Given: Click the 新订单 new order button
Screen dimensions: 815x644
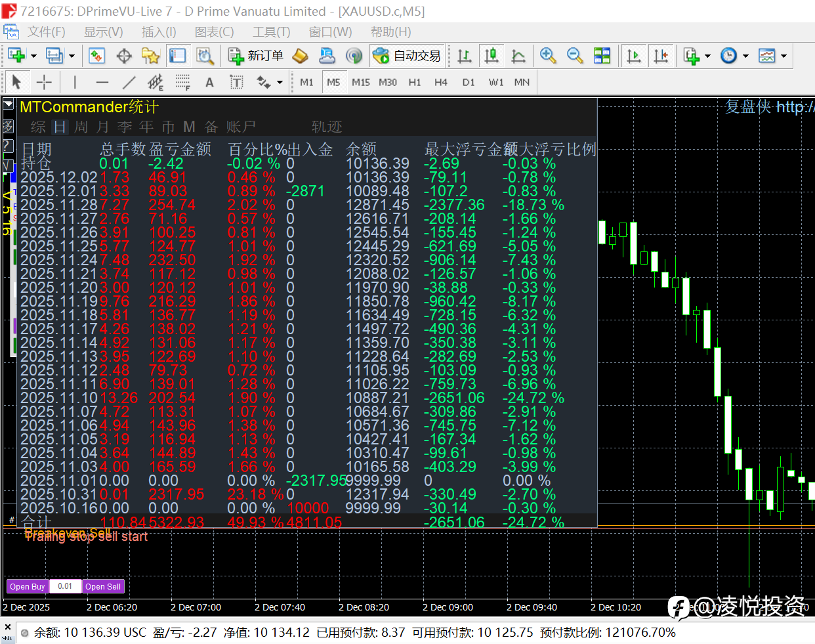Looking at the screenshot, I should pos(257,56).
